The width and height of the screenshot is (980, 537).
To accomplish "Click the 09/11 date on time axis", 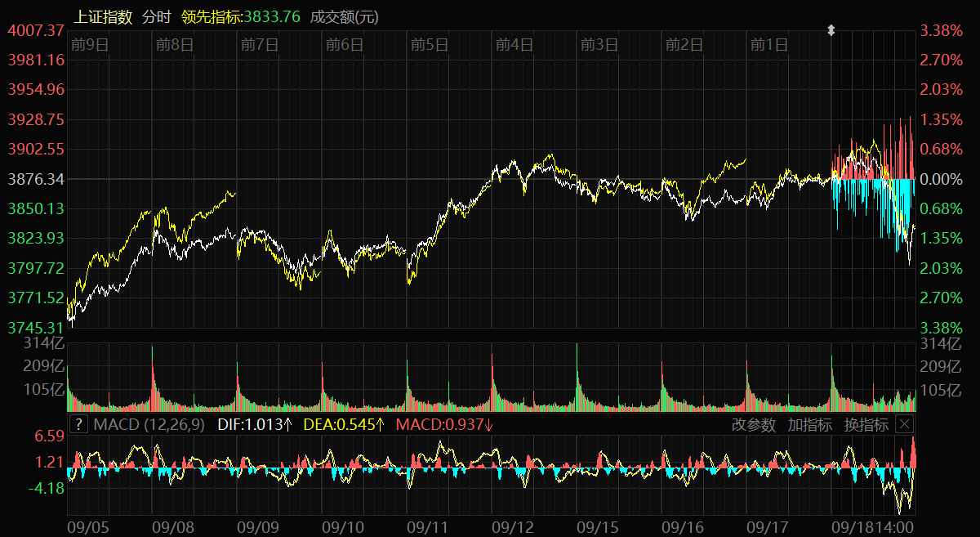I will click(428, 528).
